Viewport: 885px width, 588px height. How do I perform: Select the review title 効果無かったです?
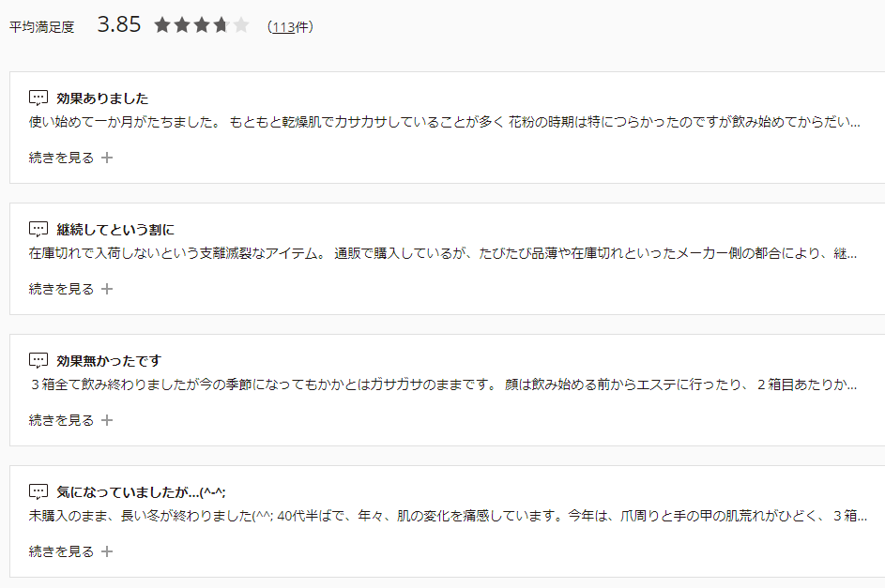coord(108,361)
